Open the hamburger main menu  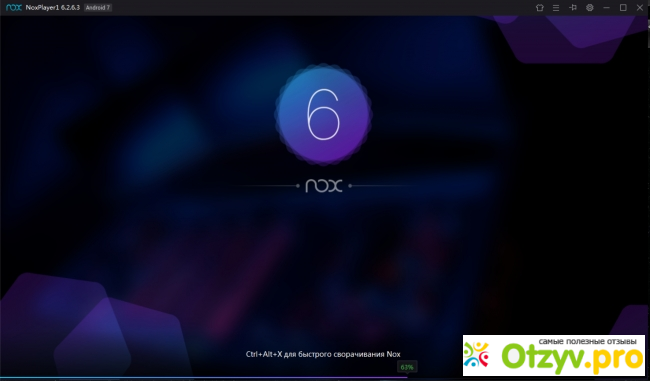556,7
